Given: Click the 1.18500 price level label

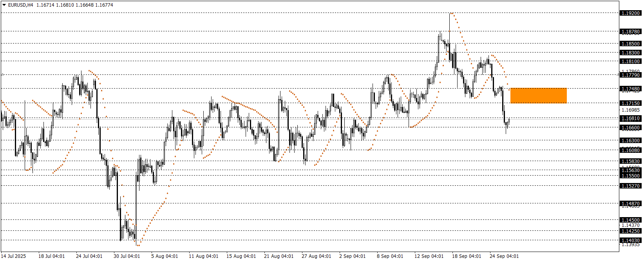Looking at the screenshot, I should point(631,44).
